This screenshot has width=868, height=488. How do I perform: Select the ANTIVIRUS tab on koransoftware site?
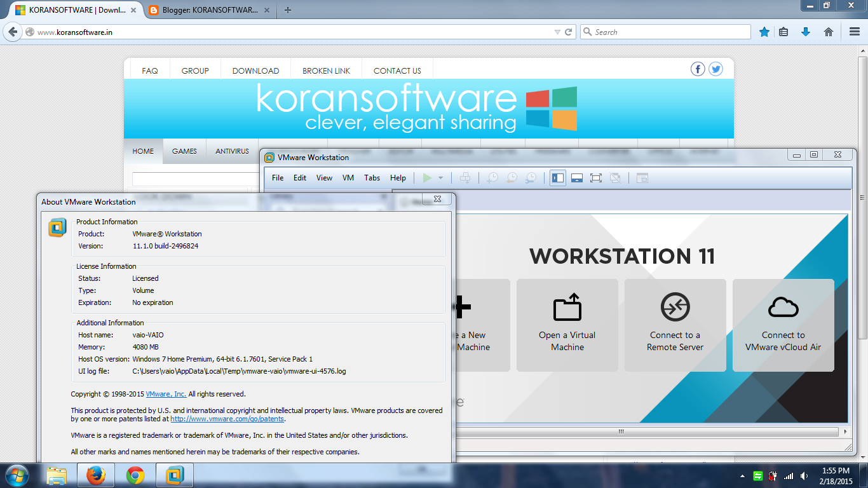click(x=232, y=151)
